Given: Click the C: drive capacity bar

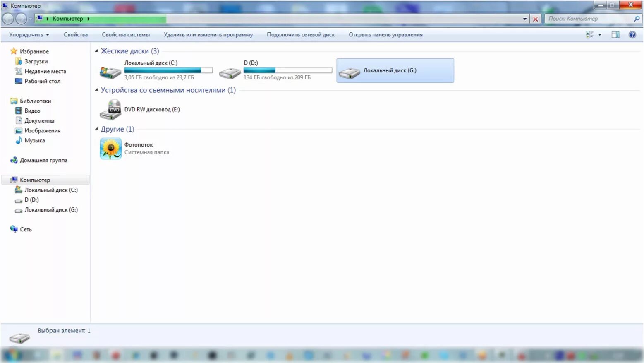Looking at the screenshot, I should click(x=168, y=70).
